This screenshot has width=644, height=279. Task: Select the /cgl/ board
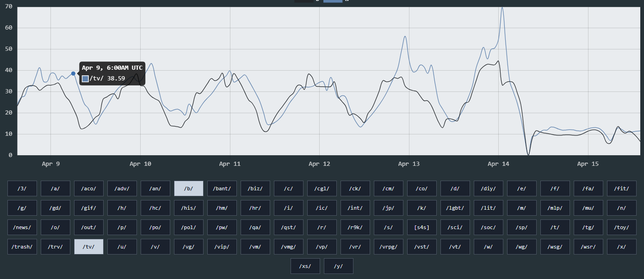pos(322,188)
